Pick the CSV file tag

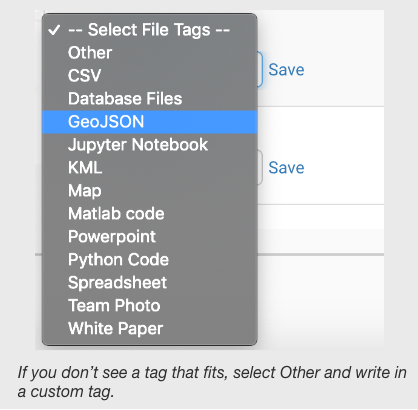(x=149, y=76)
